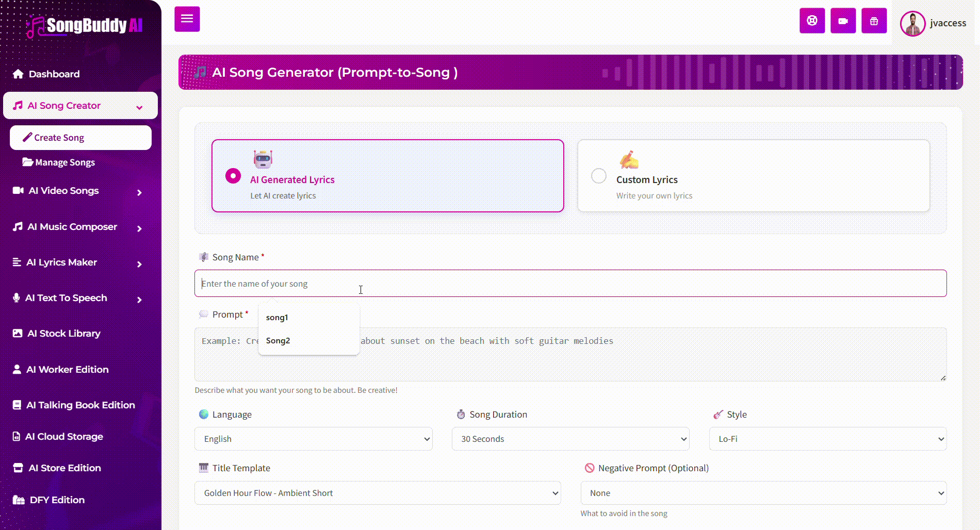Viewport: 980px width, 530px height.
Task: Open the Language dropdown showing English
Action: coord(313,439)
